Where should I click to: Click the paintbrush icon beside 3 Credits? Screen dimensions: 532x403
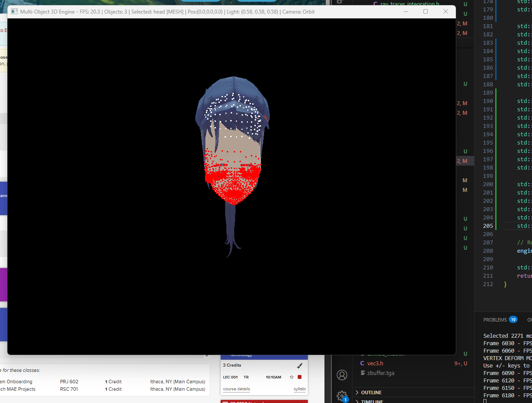299,365
